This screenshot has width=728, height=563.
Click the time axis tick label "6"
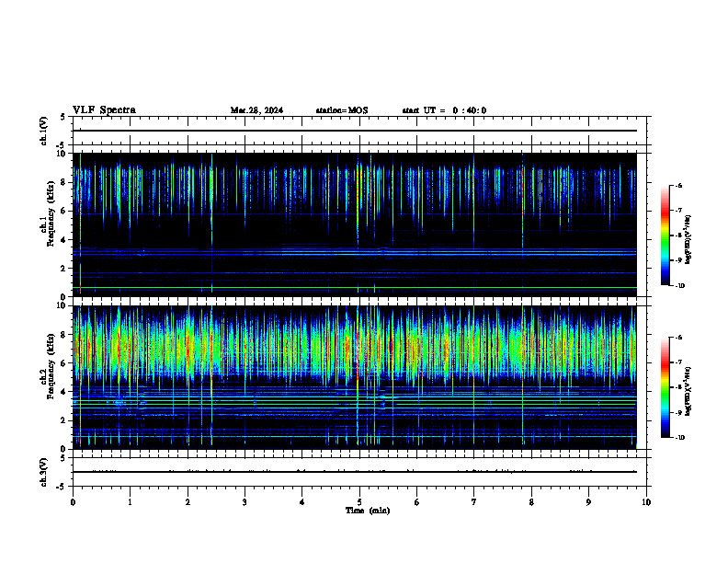(417, 502)
